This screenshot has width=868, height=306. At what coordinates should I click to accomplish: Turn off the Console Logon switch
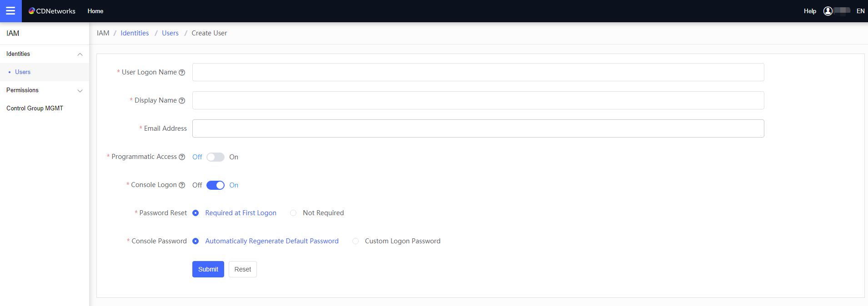coord(215,185)
